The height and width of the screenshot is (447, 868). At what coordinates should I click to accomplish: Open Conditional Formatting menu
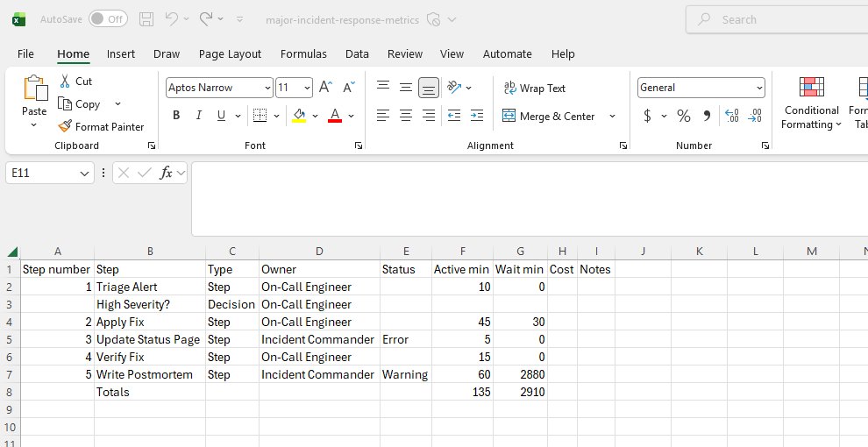[x=812, y=103]
